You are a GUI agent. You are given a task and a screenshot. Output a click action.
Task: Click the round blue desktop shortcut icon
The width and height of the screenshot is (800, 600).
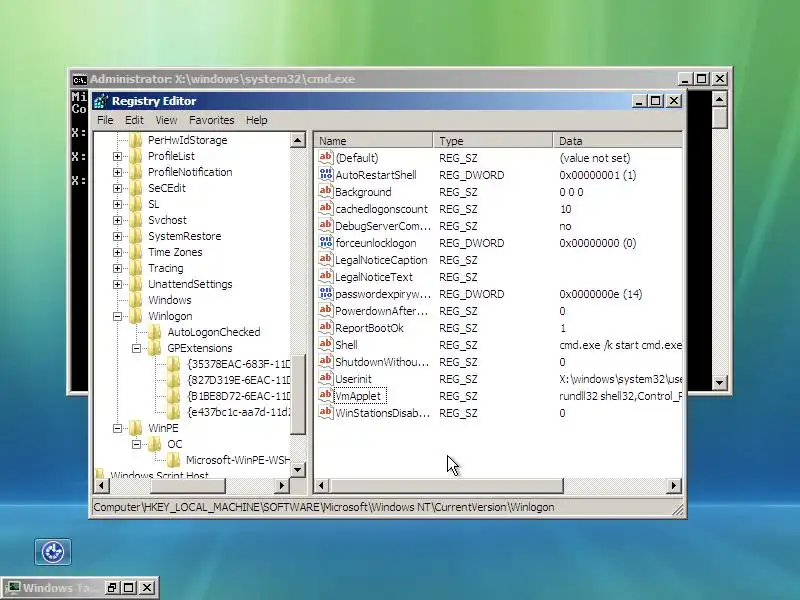coord(53,552)
